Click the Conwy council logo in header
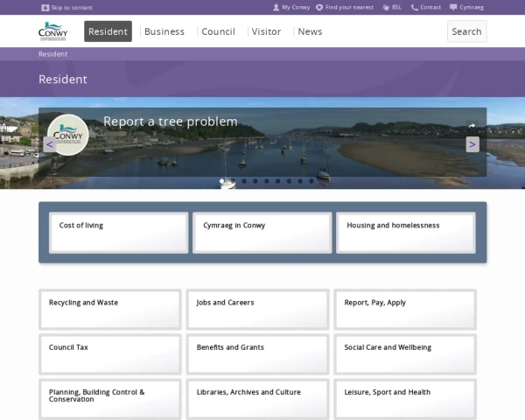This screenshot has height=420, width=525. (52, 31)
